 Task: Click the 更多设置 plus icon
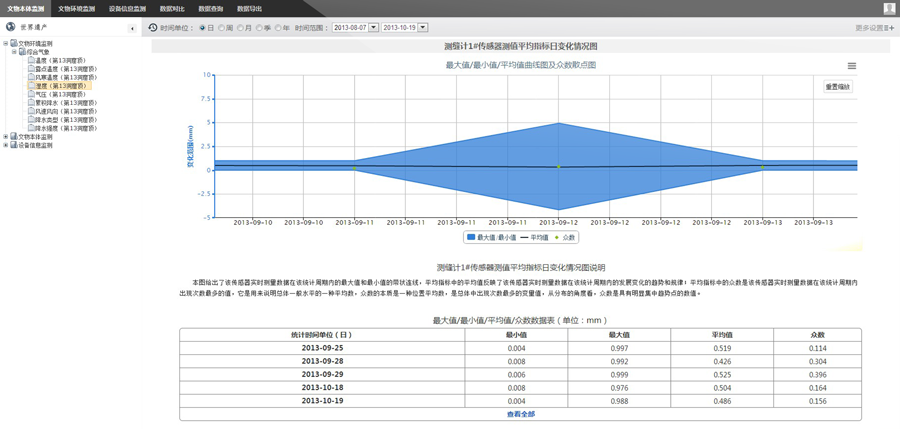pyautogui.click(x=891, y=28)
